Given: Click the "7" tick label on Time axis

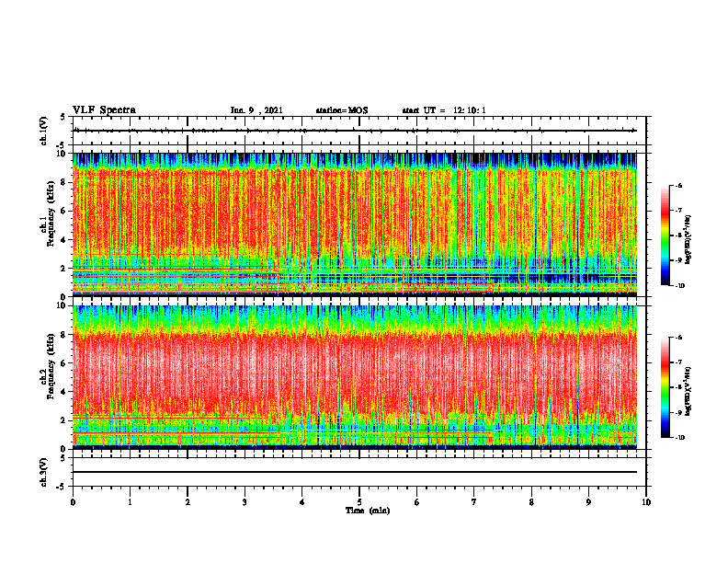Looking at the screenshot, I should [474, 502].
